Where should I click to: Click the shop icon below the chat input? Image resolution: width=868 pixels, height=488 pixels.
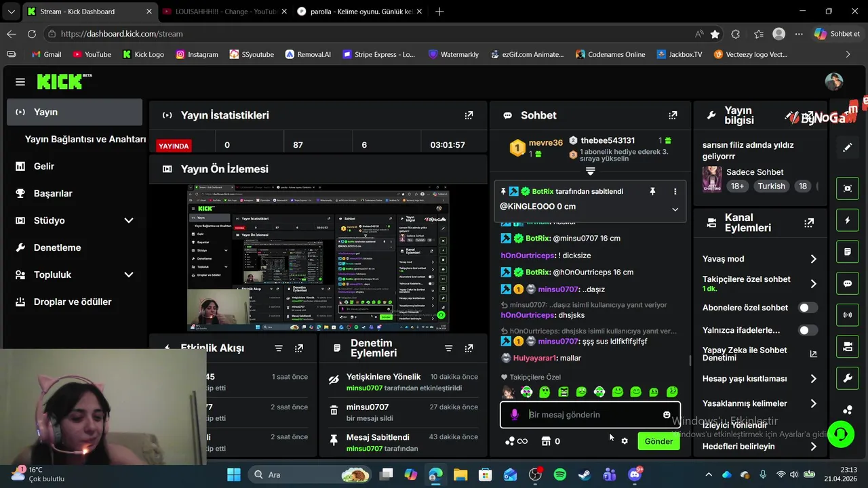coord(546,441)
